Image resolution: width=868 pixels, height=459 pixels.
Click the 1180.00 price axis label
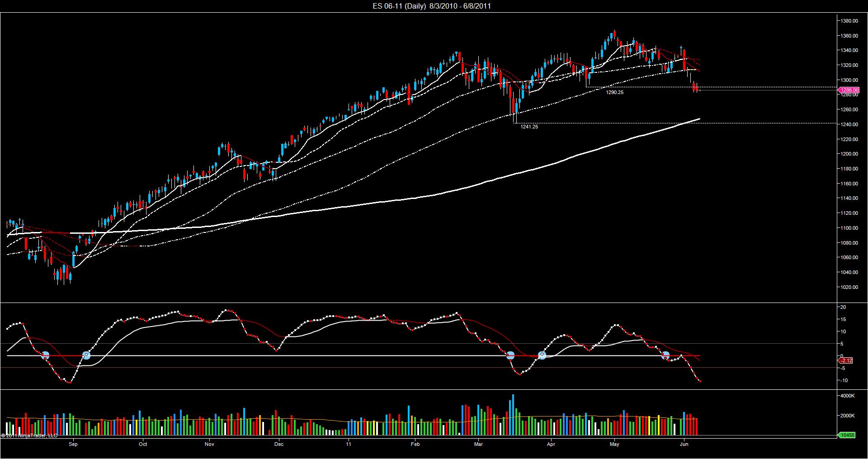[849, 169]
